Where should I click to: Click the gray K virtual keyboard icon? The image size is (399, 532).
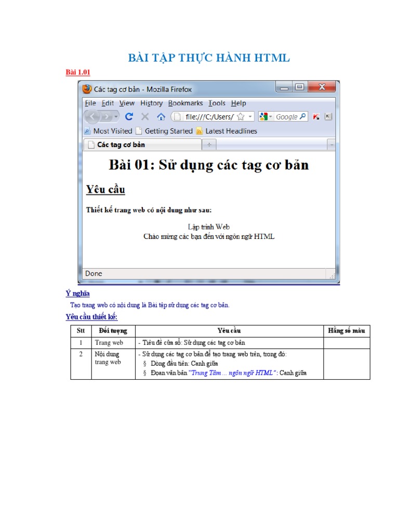coord(328,117)
